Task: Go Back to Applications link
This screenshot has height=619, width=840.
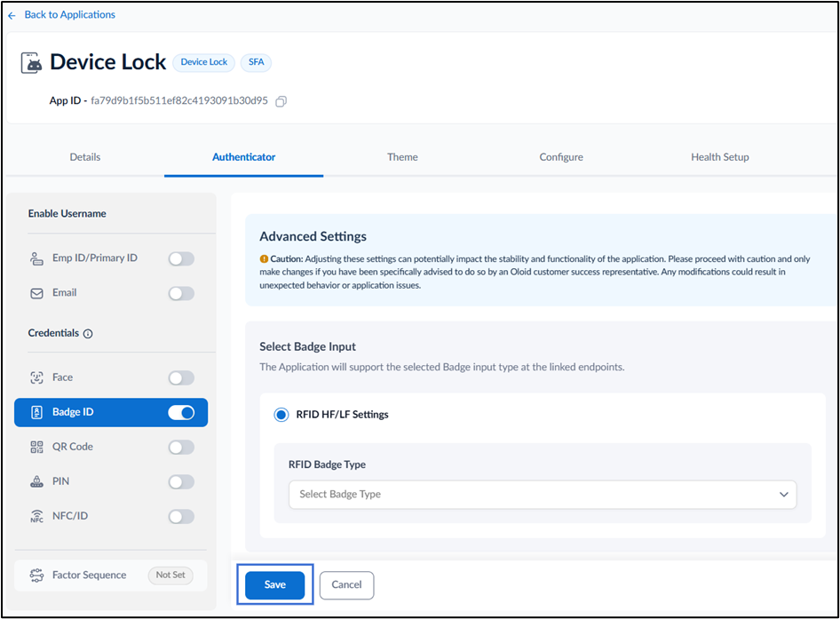Action: [x=69, y=15]
